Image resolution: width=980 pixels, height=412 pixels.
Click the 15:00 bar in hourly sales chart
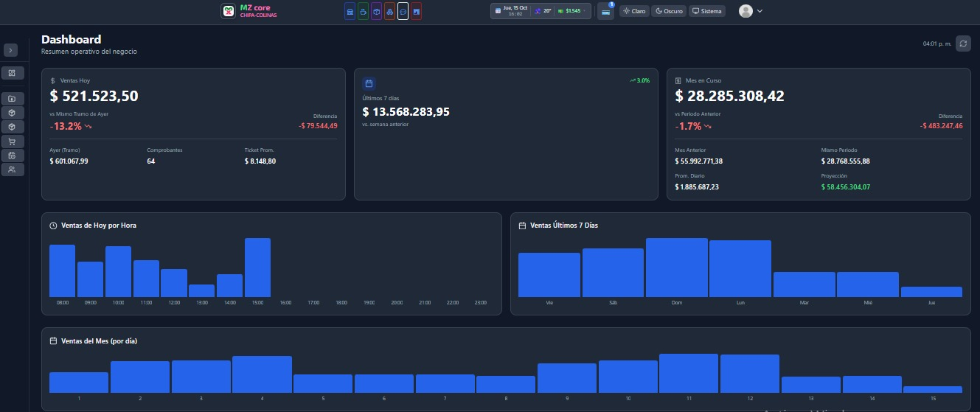pos(258,268)
